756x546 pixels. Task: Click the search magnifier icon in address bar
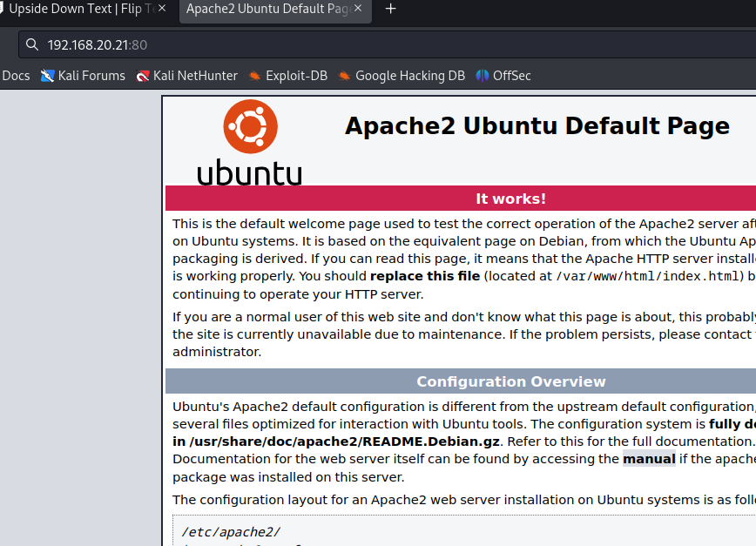tap(32, 44)
